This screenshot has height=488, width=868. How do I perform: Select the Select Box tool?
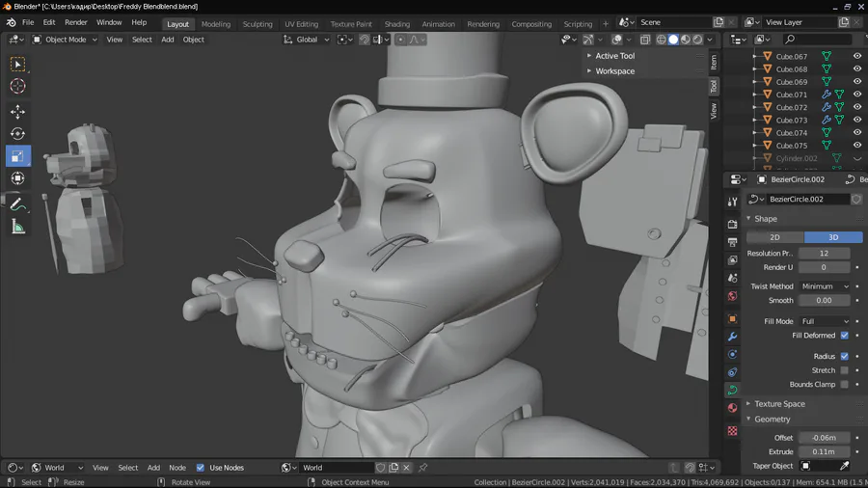click(x=17, y=65)
